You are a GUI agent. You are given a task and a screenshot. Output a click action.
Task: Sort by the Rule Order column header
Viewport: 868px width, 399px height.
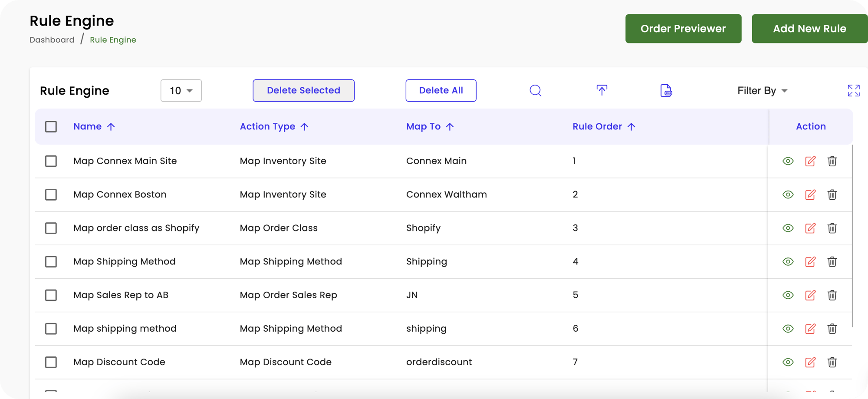coord(604,126)
